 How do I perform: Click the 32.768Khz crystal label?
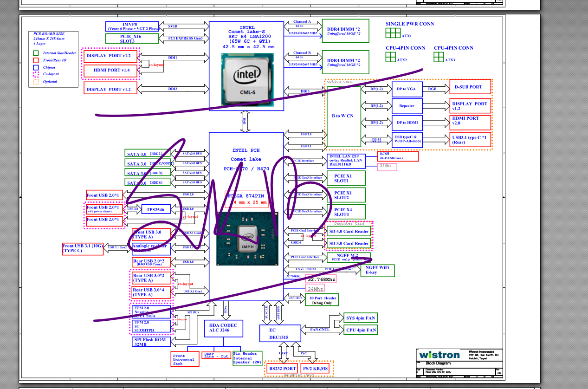click(x=321, y=279)
